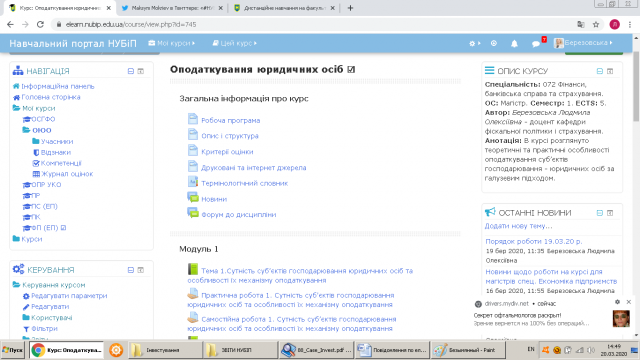This screenshot has height=360, width=640.
Task: Open the ОПР УКО course
Action: [46, 184]
